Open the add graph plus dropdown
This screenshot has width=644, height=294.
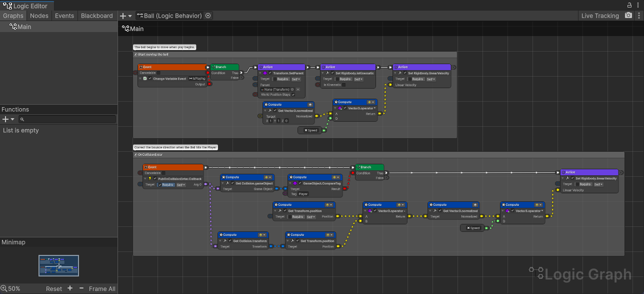tap(126, 16)
